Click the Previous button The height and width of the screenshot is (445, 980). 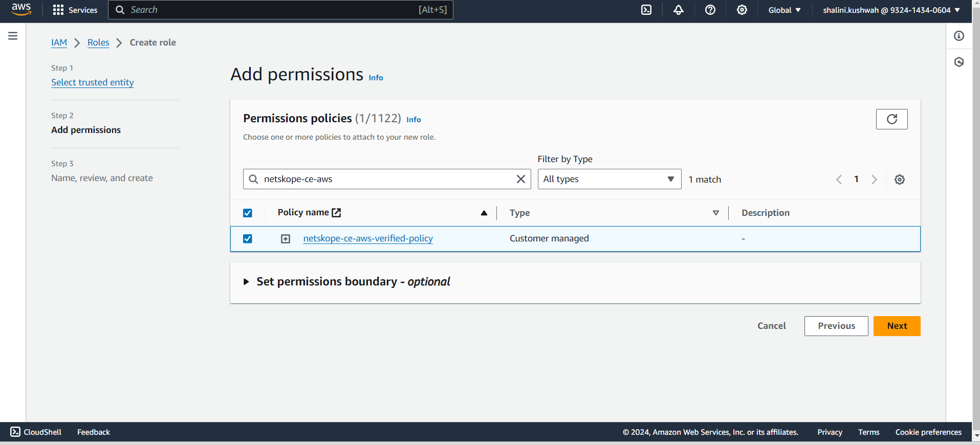[836, 326]
